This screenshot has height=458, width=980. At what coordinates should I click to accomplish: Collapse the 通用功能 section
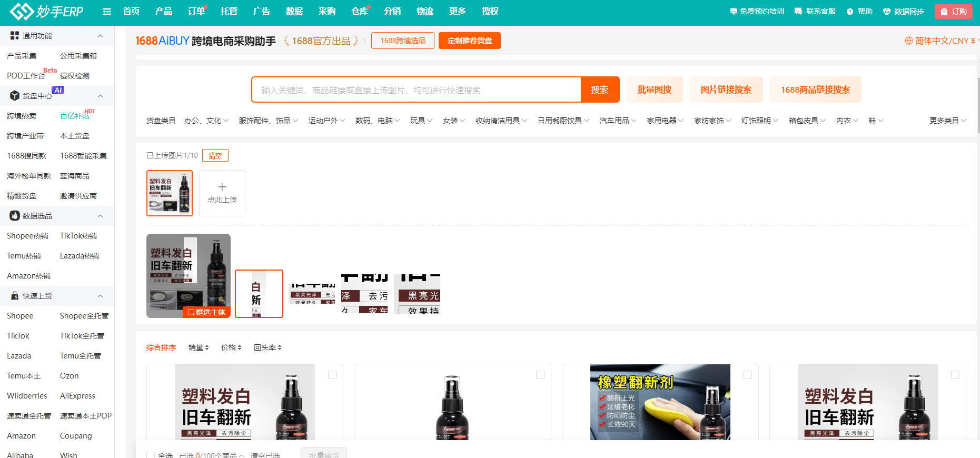tap(100, 36)
